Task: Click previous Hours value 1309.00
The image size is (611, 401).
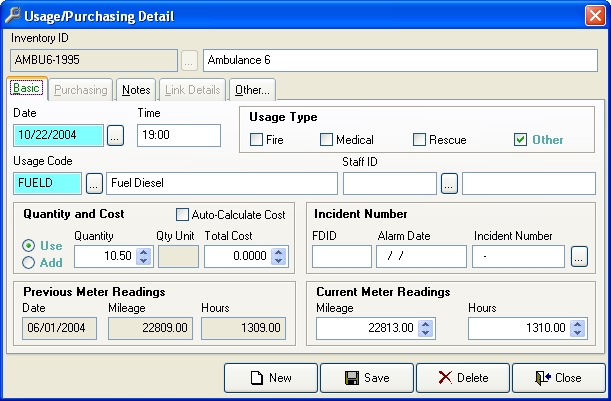Action: click(x=244, y=329)
